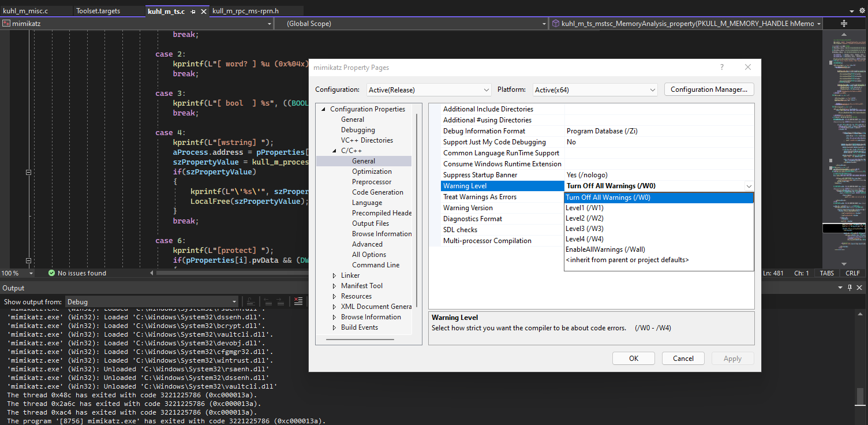Choose Level1 (/W1) from warning list
This screenshot has width=868, height=425.
[x=659, y=208]
